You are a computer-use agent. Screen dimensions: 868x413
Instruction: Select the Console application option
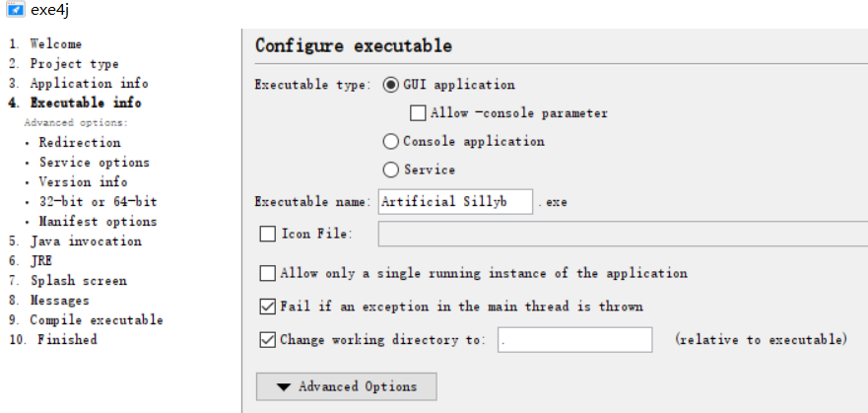391,141
